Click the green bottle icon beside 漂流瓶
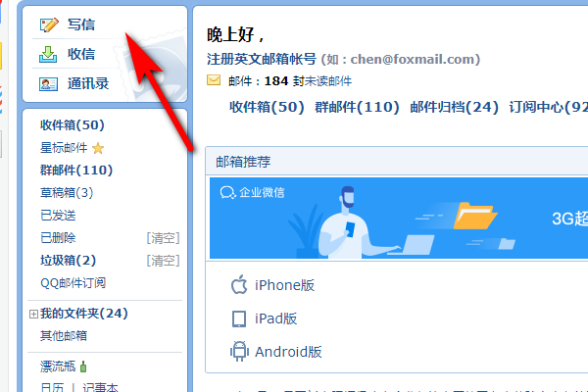Image resolution: width=588 pixels, height=392 pixels. tap(83, 367)
